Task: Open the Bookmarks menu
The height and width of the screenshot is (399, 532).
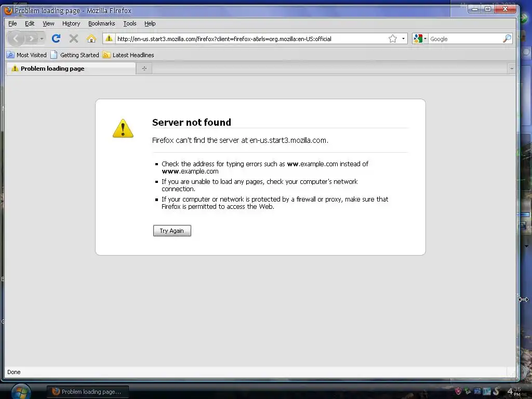Action: [102, 23]
